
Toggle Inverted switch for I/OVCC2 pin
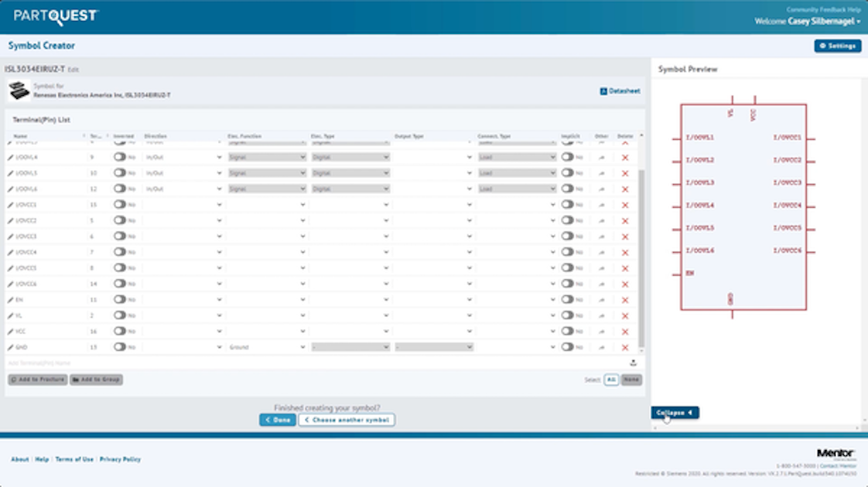120,220
